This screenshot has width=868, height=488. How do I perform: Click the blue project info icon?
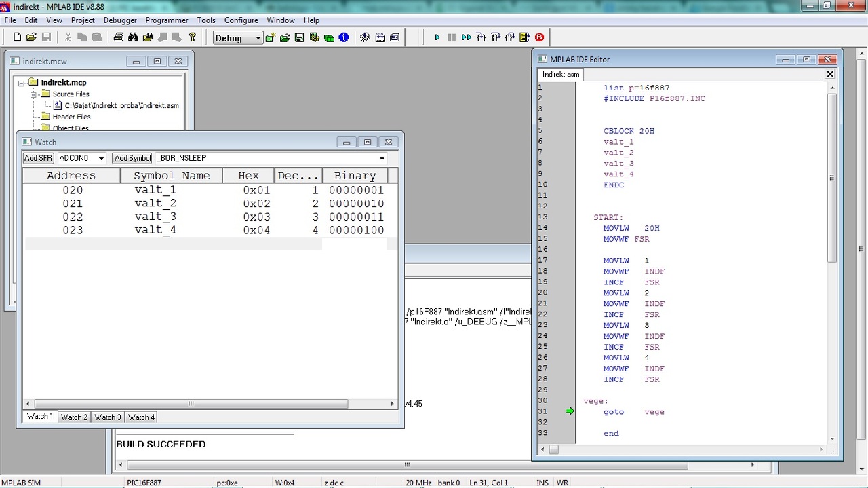point(344,37)
